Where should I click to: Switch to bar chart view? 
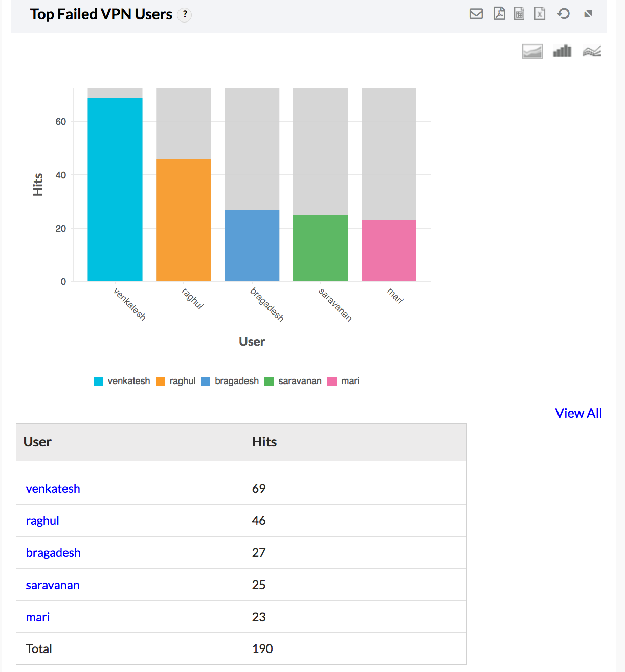[x=562, y=51]
